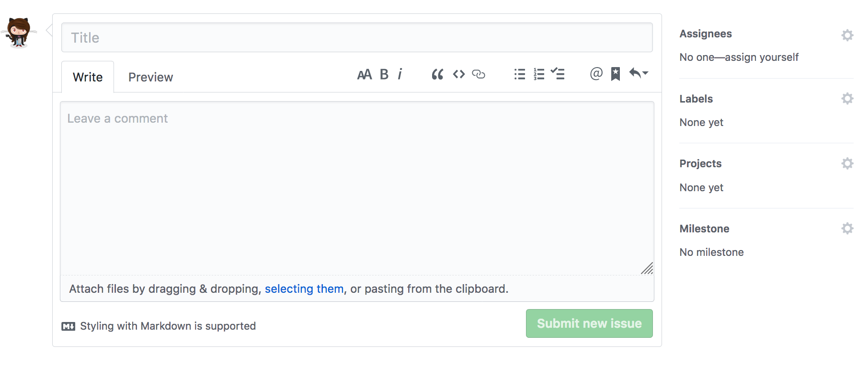
Task: Mention a user with the @ icon
Action: point(595,74)
